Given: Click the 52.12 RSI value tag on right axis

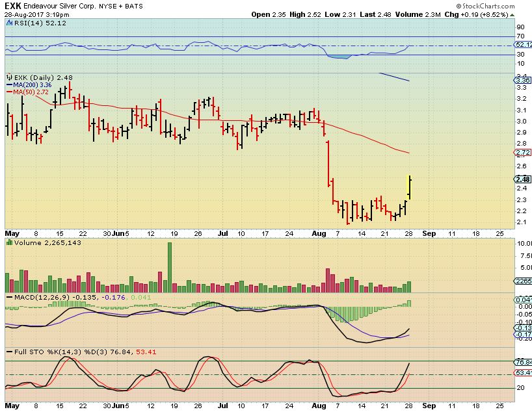Looking at the screenshot, I should pos(523,45).
